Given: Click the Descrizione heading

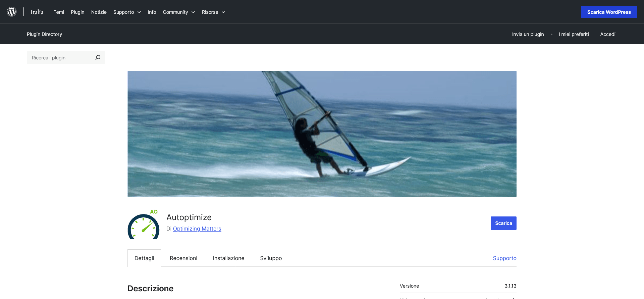Looking at the screenshot, I should pyautogui.click(x=150, y=289).
